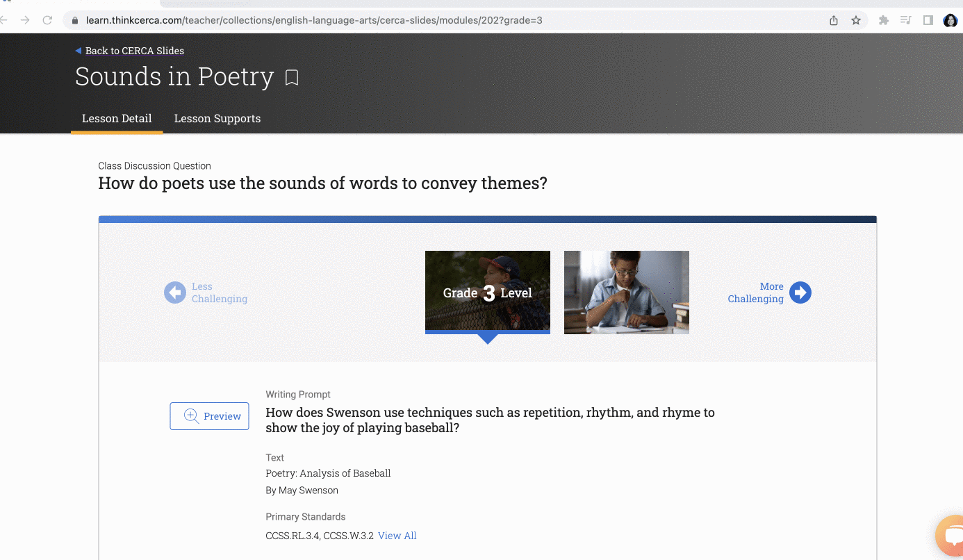
Task: Open the media controls icon in toolbar
Action: pos(906,20)
